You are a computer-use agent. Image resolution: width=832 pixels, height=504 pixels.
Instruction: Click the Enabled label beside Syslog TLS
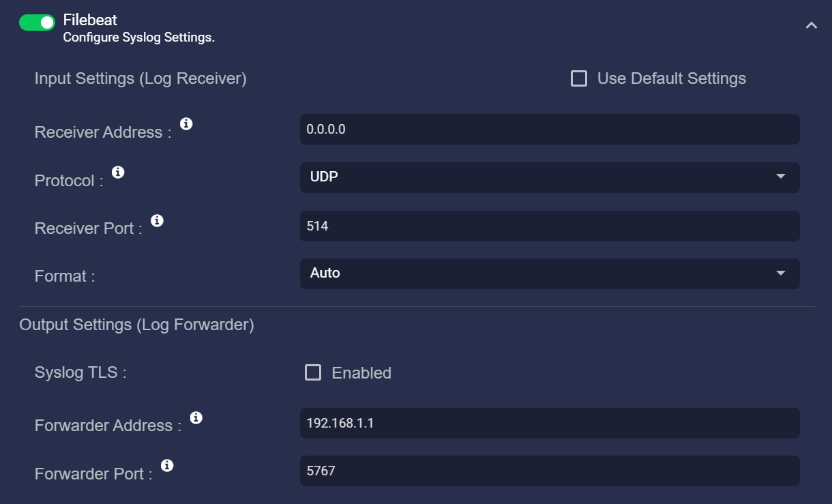[x=361, y=373]
